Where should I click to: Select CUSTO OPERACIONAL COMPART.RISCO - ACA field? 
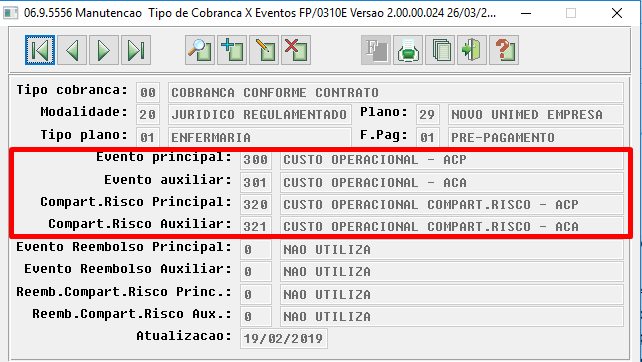452,226
